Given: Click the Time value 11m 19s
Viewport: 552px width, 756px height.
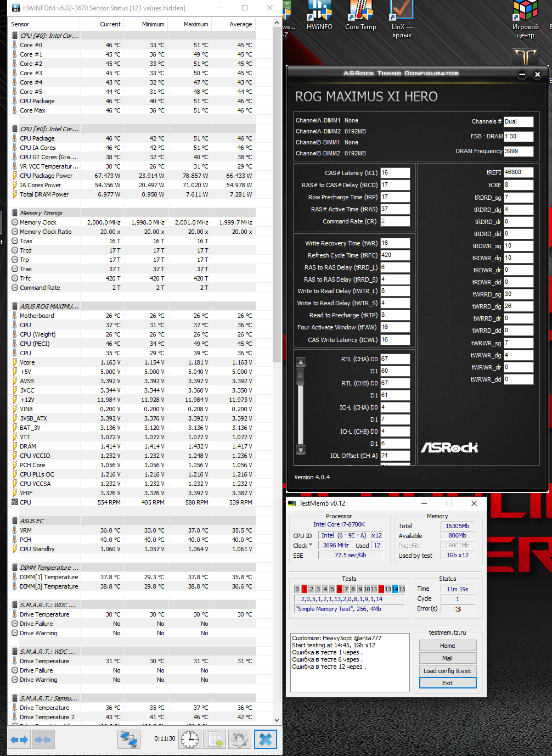Looking at the screenshot, I should (458, 589).
